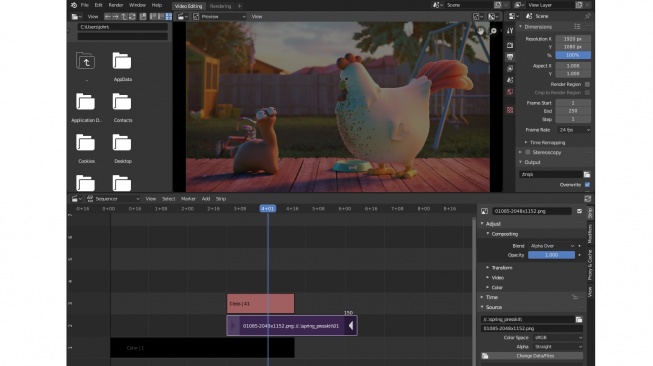The width and height of the screenshot is (653, 366).
Task: Collapse the Adjust panel
Action: [482, 224]
